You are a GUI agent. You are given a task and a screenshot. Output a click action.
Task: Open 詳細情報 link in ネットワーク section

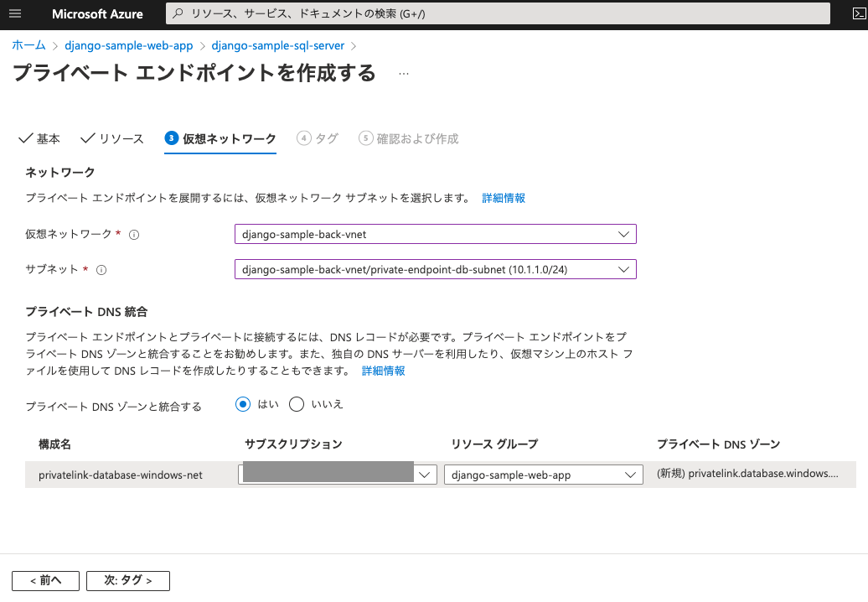504,198
